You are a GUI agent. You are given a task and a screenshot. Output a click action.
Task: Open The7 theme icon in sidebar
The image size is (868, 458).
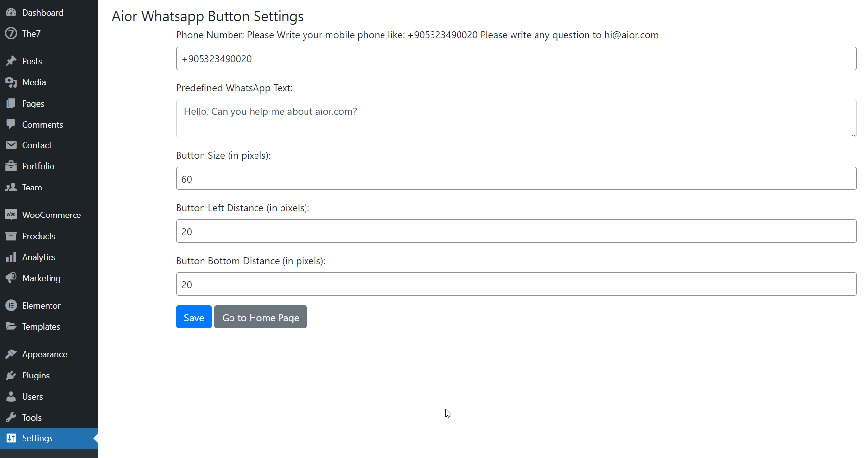pyautogui.click(x=11, y=34)
